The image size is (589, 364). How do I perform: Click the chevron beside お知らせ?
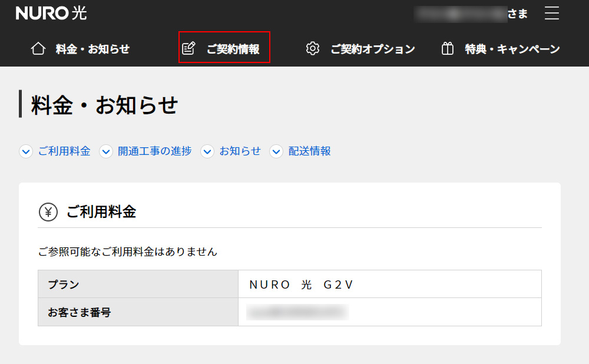(207, 151)
